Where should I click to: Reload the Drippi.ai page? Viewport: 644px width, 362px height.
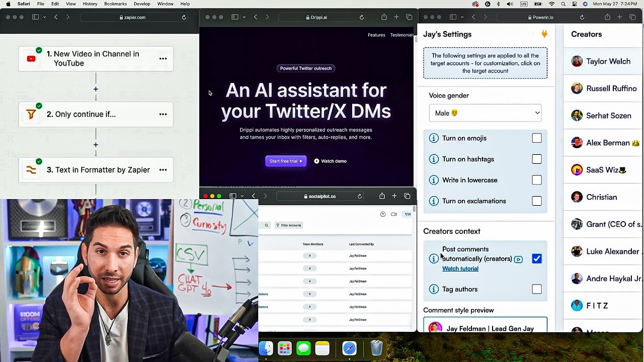[361, 17]
